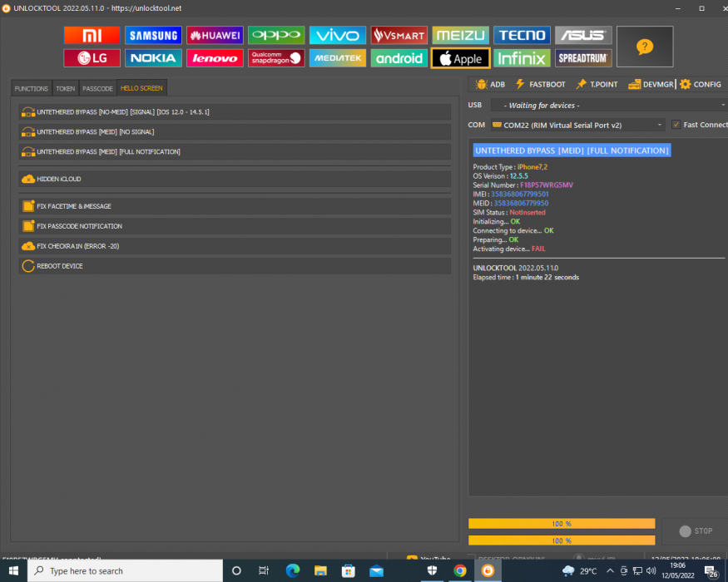Screen dimensions: 728x582
Task: Run Fix Passcode Notification
Action: click(235, 226)
